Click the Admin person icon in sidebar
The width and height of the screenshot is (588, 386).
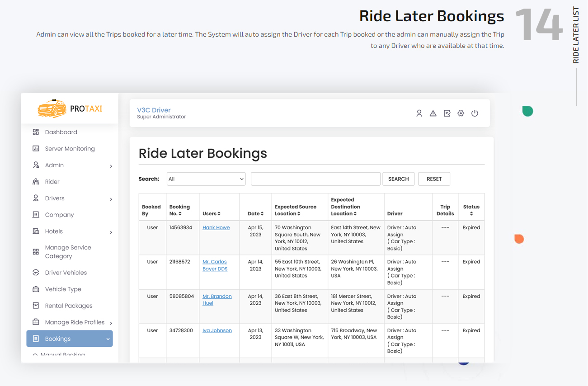click(x=36, y=165)
